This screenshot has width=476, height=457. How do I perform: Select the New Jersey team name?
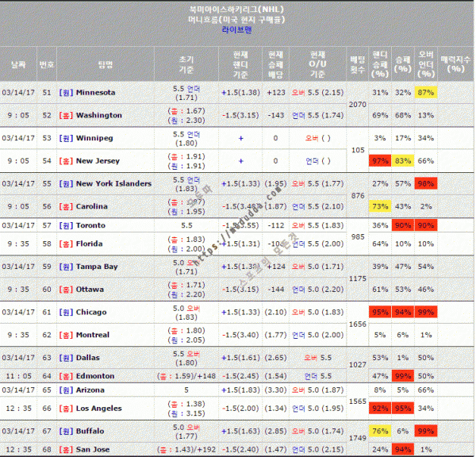coord(98,160)
